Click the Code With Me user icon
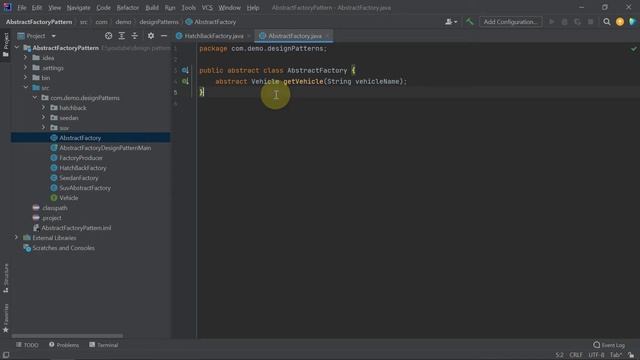This screenshot has height=360, width=640. [451, 22]
